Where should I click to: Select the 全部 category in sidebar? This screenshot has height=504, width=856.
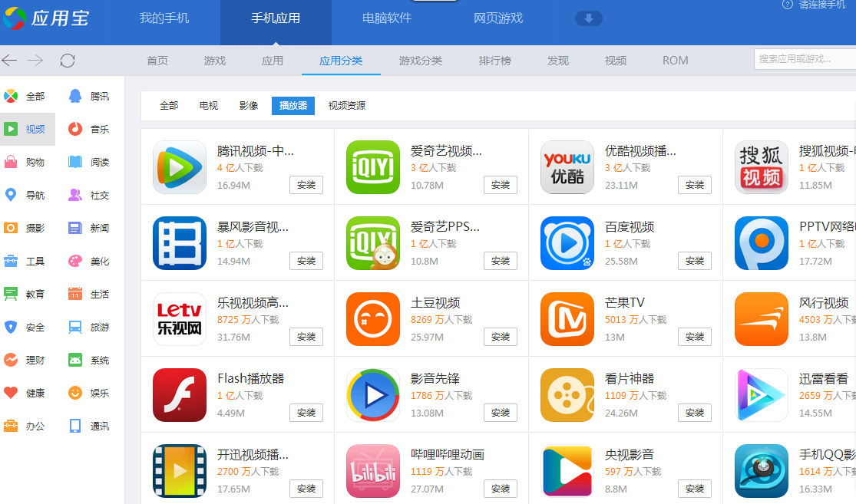coord(24,96)
